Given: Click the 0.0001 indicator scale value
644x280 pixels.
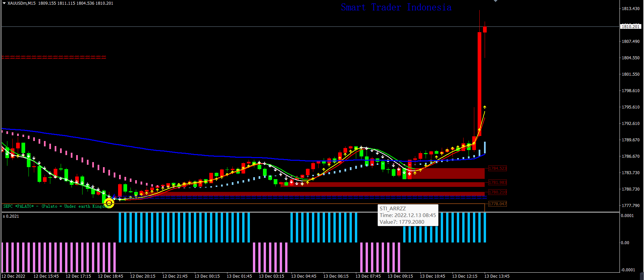Looking at the screenshot, I should point(627,216).
